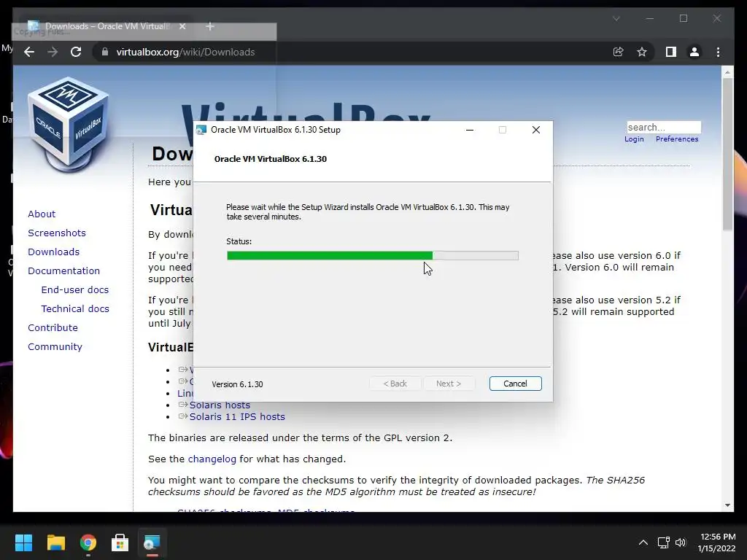Click the Version 6.1.30 label

coord(237,384)
